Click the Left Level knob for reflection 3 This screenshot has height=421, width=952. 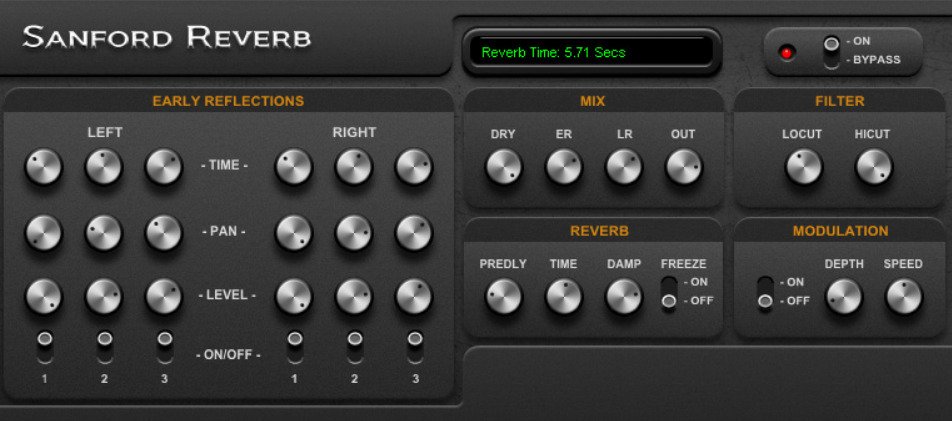[x=163, y=296]
